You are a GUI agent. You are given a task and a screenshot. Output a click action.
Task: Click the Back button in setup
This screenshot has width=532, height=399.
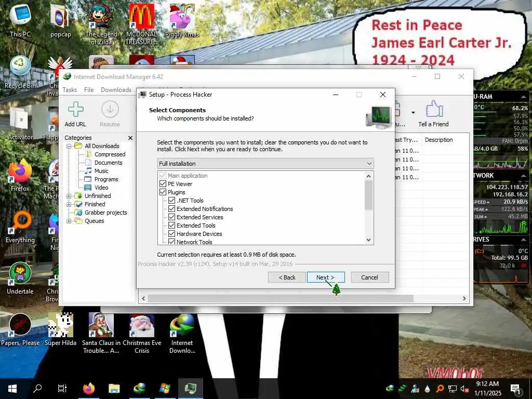[287, 277]
